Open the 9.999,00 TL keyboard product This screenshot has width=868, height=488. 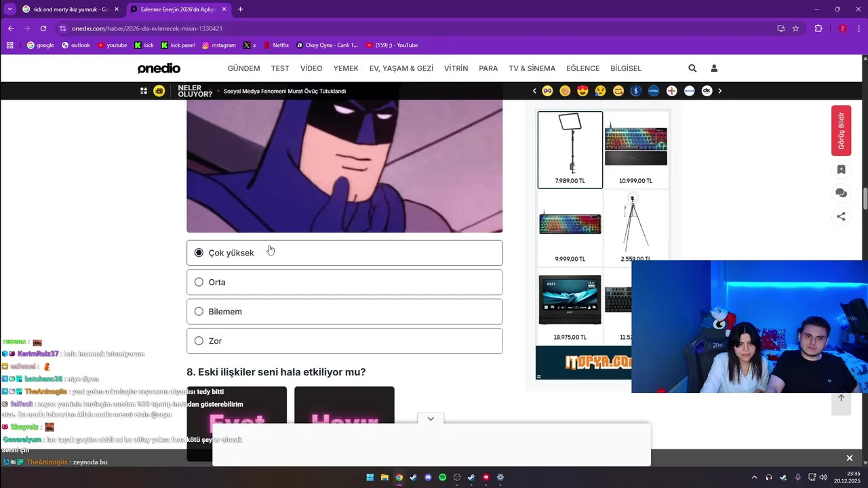[570, 227]
